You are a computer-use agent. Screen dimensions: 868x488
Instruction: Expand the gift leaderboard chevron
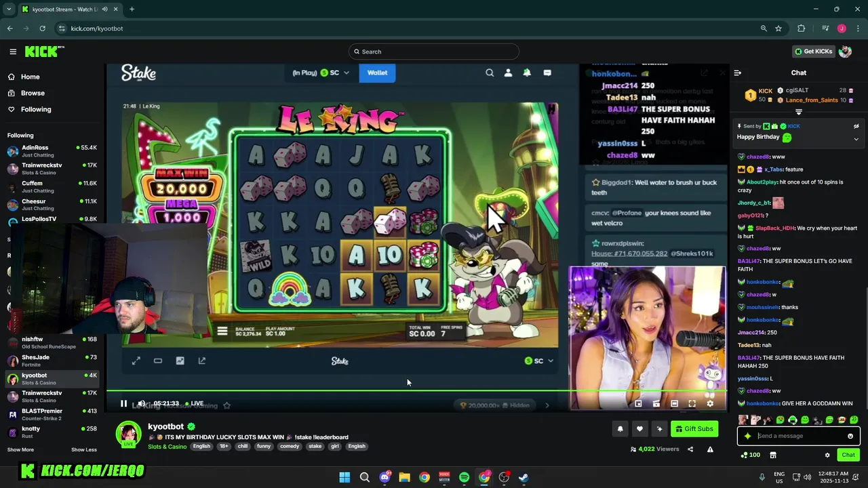(798, 112)
